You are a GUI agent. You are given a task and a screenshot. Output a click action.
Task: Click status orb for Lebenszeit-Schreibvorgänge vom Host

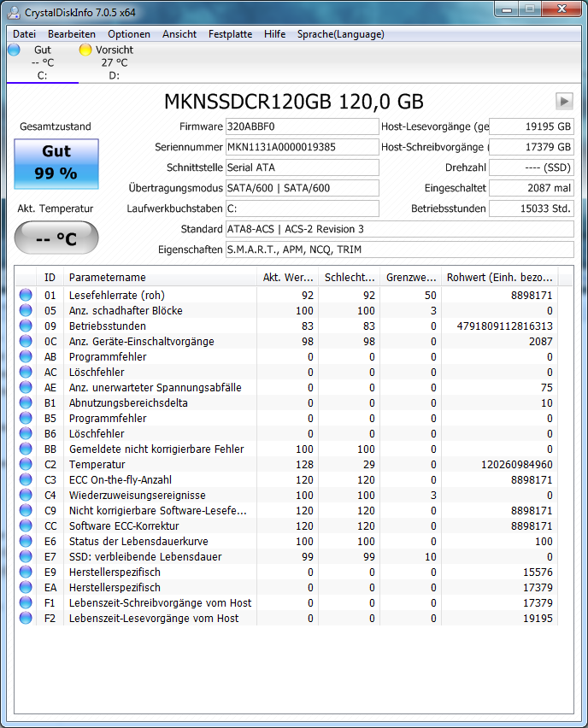[26, 602]
